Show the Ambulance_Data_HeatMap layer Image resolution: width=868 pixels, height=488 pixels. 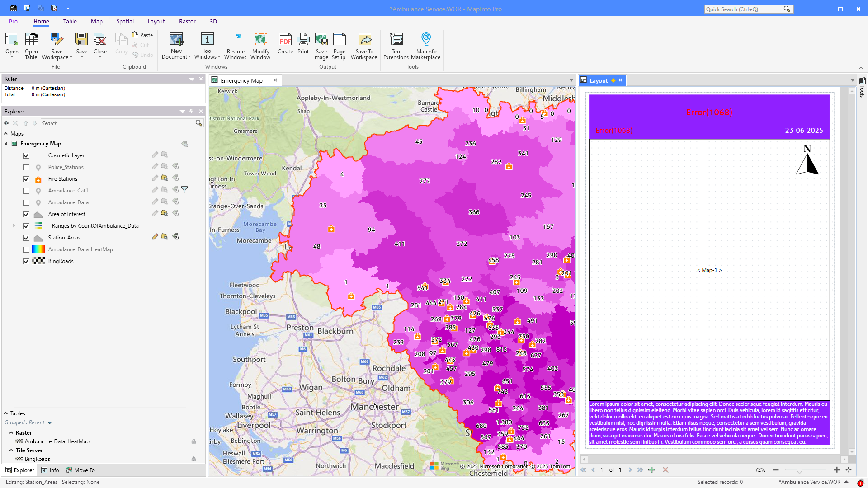[x=26, y=249]
